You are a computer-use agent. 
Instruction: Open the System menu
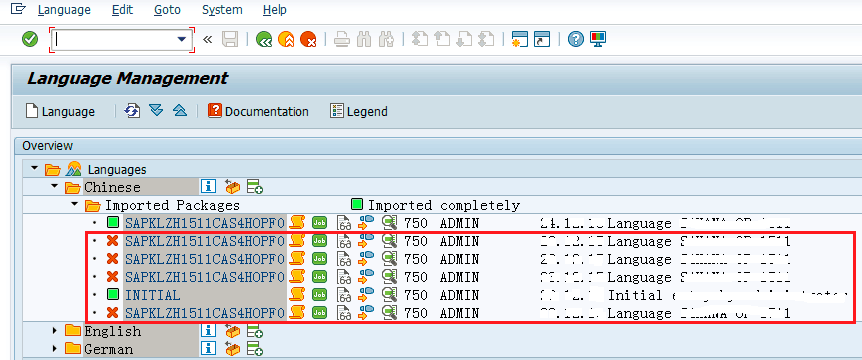(222, 10)
